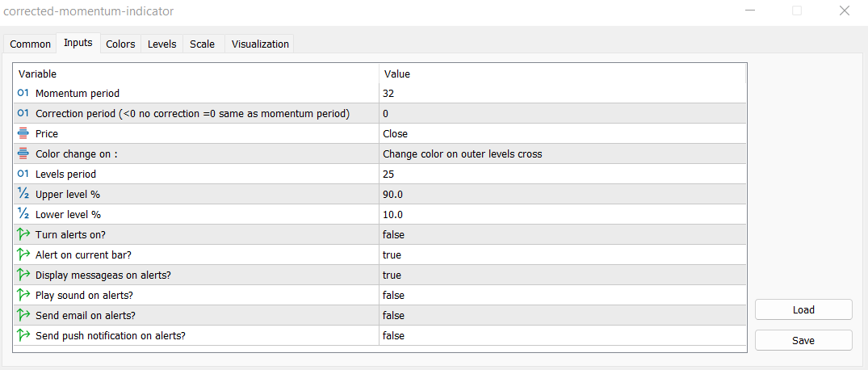
Task: Click the fraction icon beside Upper level %
Action: [23, 195]
